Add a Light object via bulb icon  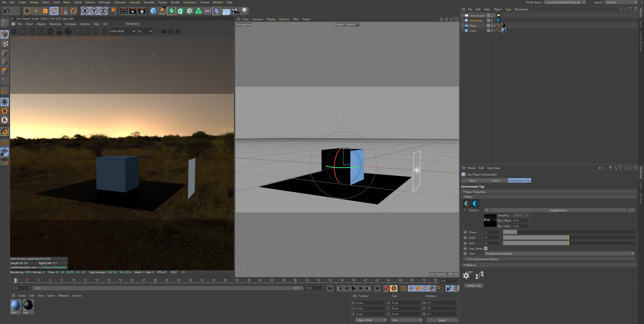click(x=245, y=11)
